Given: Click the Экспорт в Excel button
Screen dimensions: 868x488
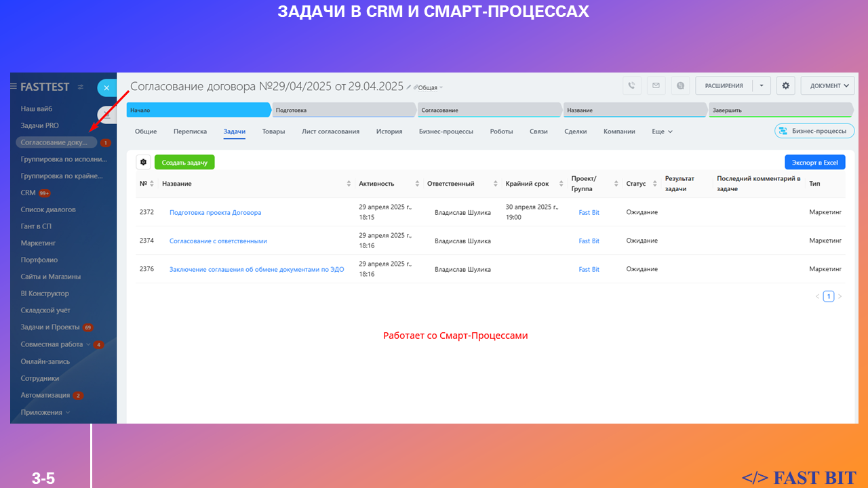Looking at the screenshot, I should pos(815,162).
